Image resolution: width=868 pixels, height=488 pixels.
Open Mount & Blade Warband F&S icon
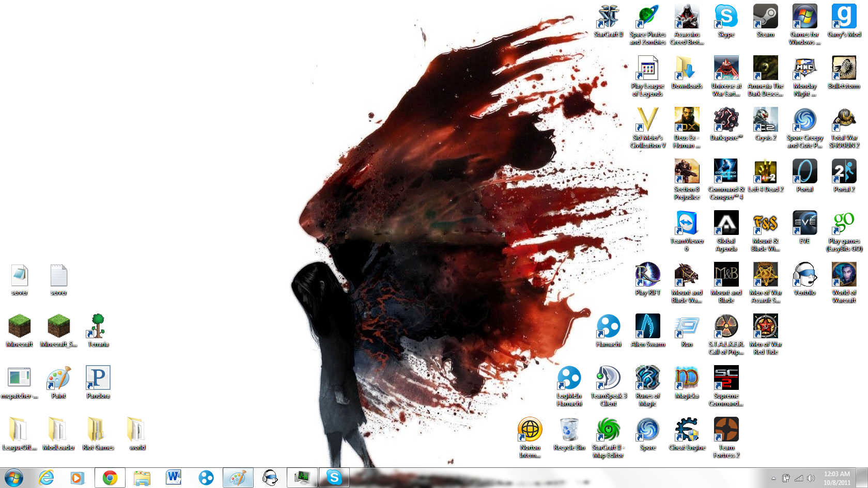pyautogui.click(x=765, y=231)
